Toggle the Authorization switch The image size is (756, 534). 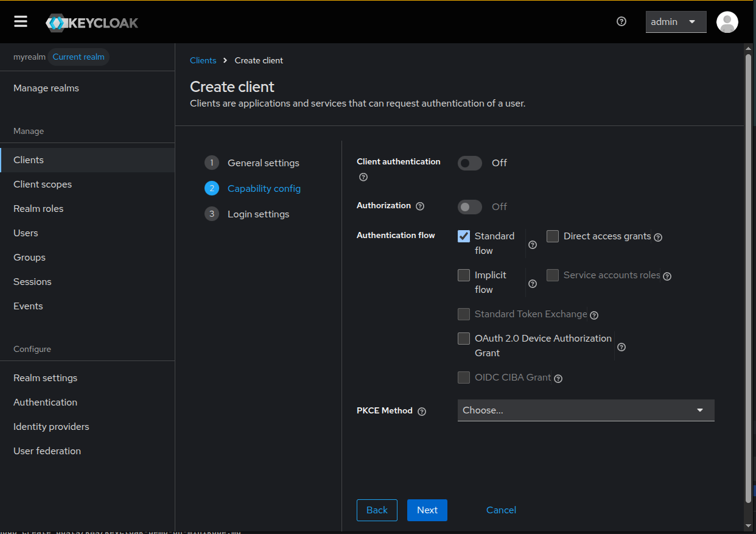coord(470,207)
